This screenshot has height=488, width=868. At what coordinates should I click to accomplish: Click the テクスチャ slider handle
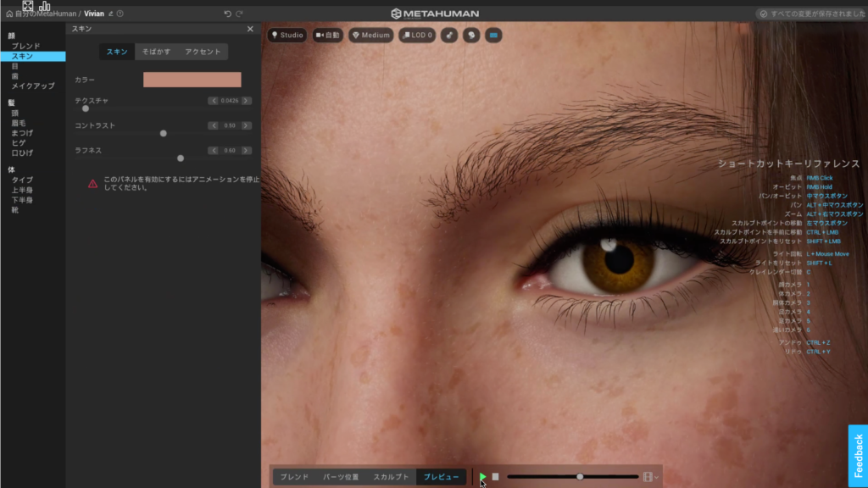pos(86,108)
